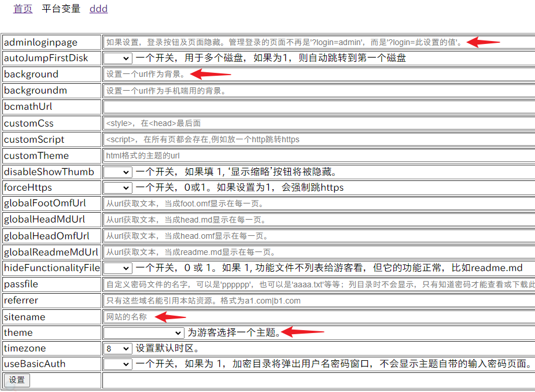Screen dimensions: 535x392
Task: Open the 首页 home link
Action: coord(23,9)
